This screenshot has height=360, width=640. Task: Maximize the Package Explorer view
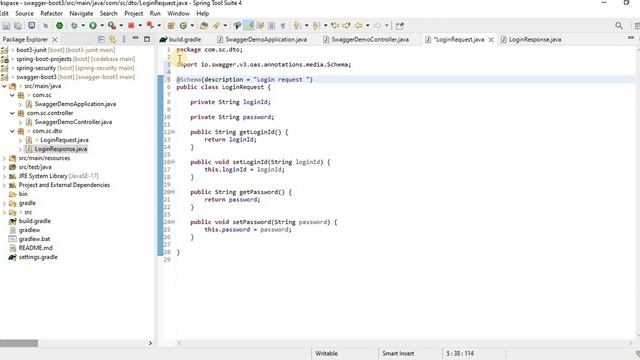point(147,39)
